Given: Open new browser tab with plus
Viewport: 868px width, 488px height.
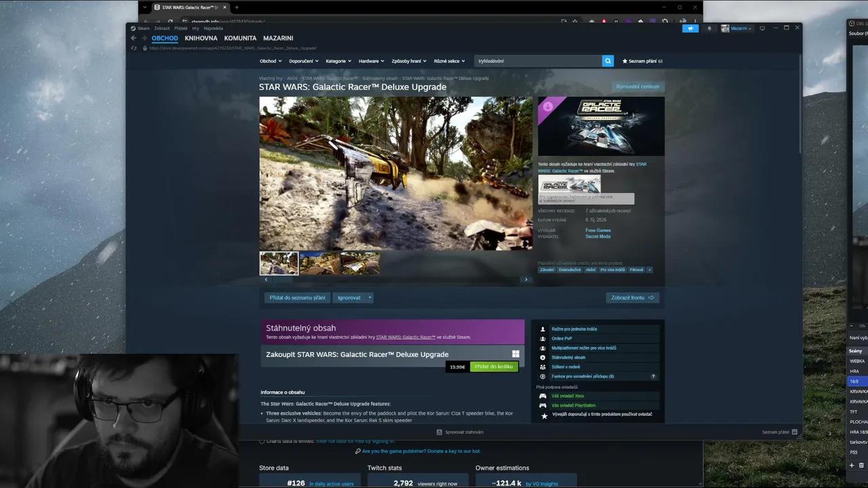Looking at the screenshot, I should 237,7.
